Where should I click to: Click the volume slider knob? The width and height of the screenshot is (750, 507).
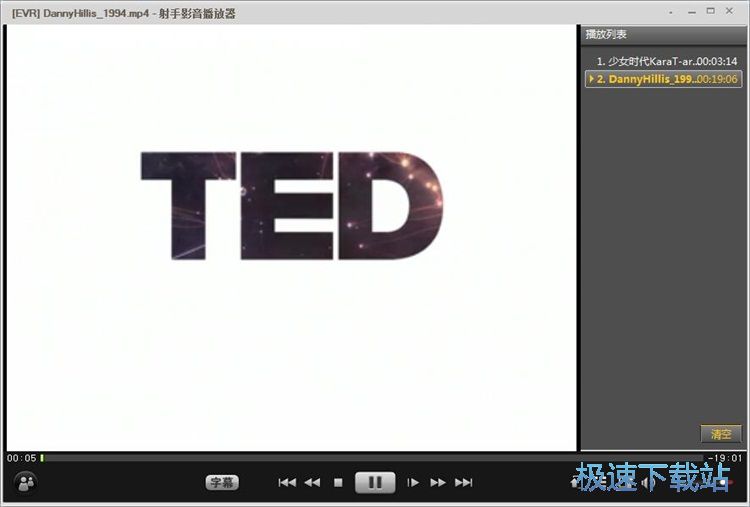click(723, 483)
